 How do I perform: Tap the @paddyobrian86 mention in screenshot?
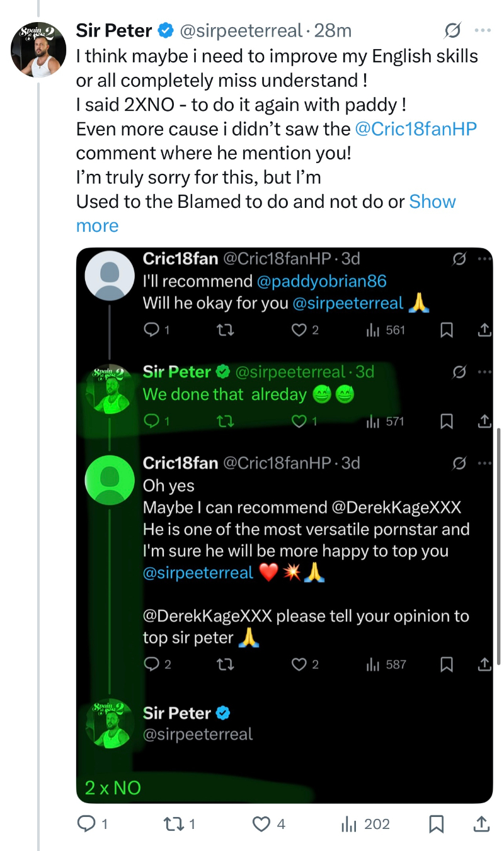pos(321,280)
